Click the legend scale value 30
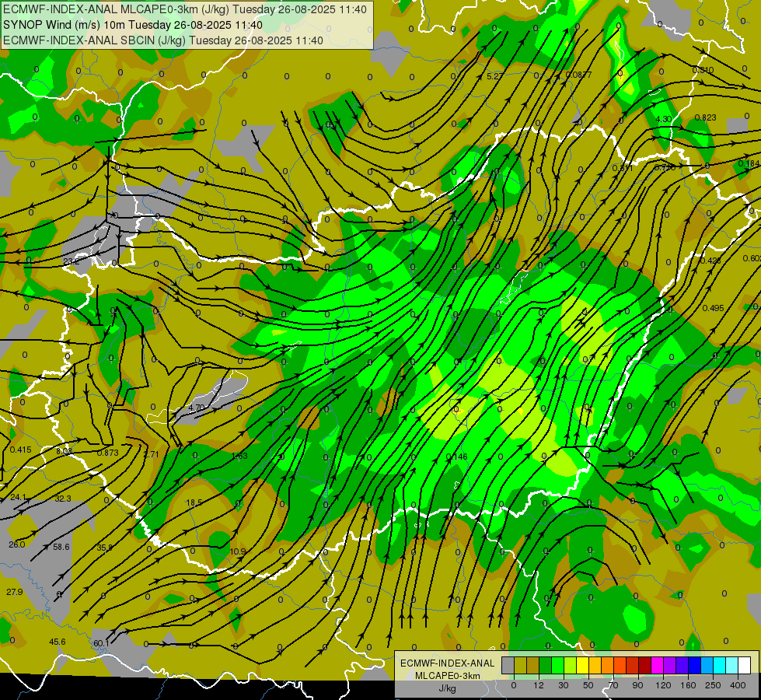 pyautogui.click(x=564, y=685)
